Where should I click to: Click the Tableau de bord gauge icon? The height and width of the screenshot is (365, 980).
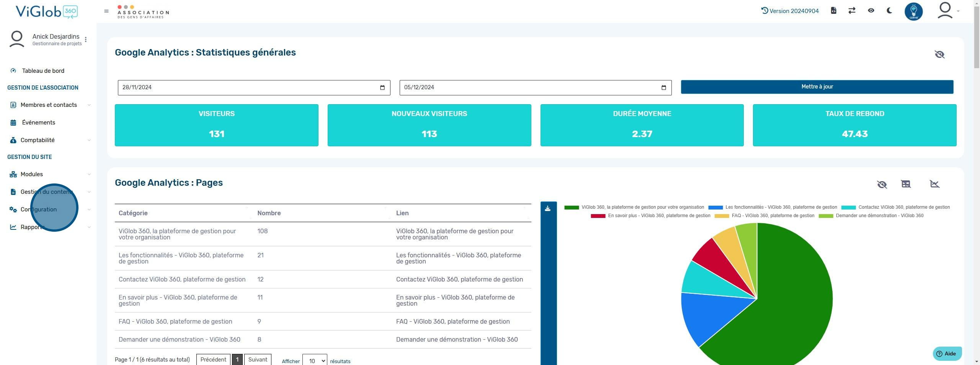tap(13, 70)
